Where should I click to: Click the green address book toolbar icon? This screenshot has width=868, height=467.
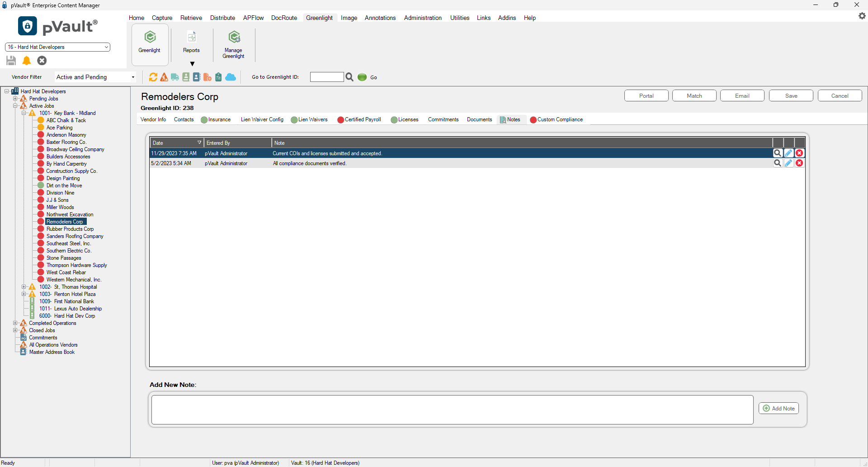pyautogui.click(x=186, y=77)
